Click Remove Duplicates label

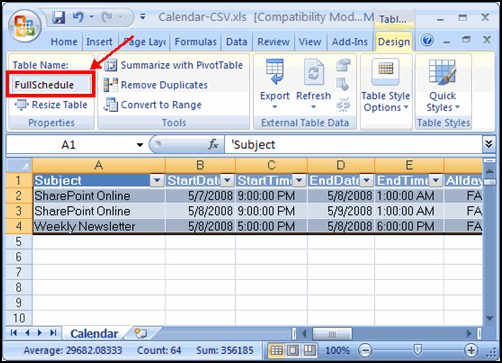point(164,85)
